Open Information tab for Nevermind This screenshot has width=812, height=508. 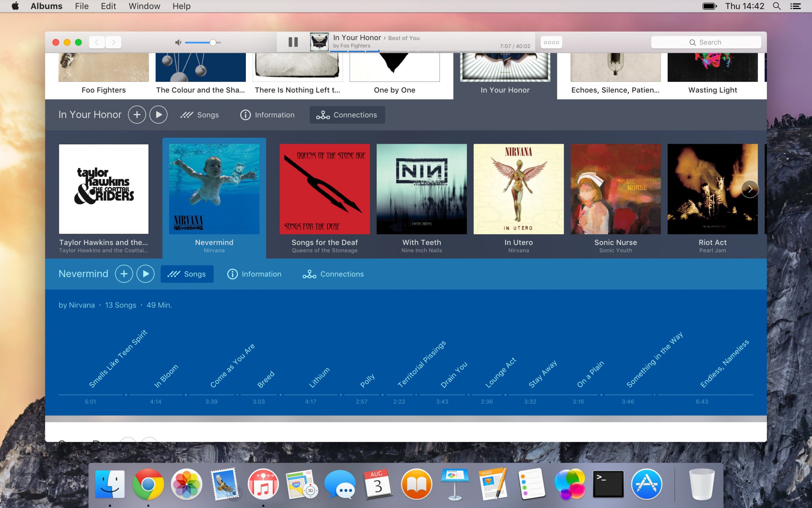coord(254,274)
